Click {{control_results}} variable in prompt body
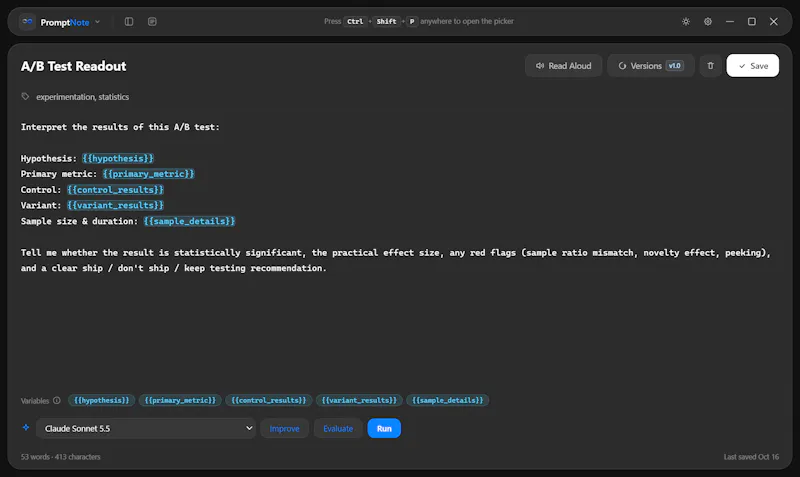The image size is (800, 477). [x=115, y=190]
